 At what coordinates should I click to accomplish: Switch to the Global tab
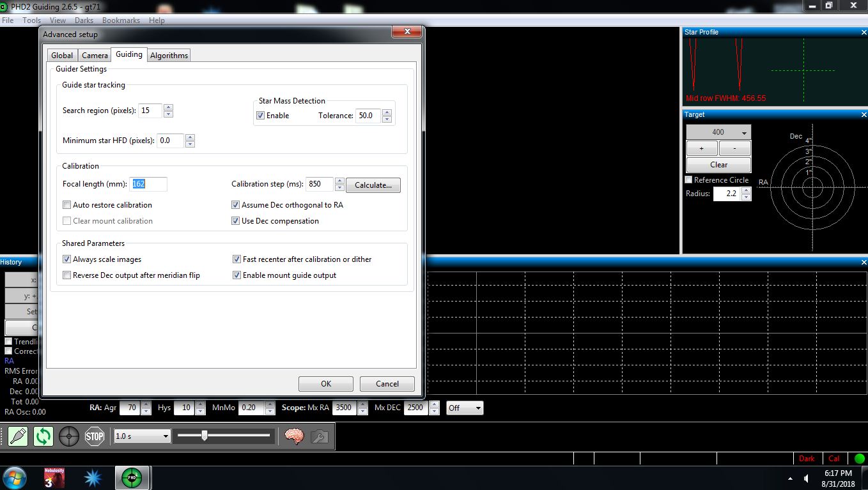coord(62,56)
